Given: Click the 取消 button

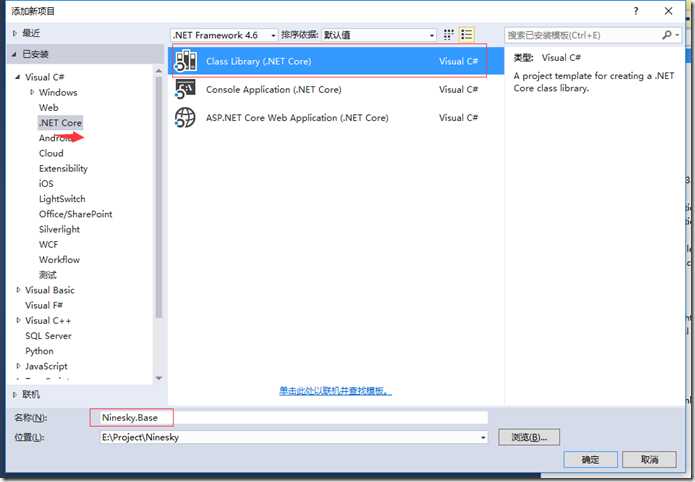Looking at the screenshot, I should coord(649,460).
